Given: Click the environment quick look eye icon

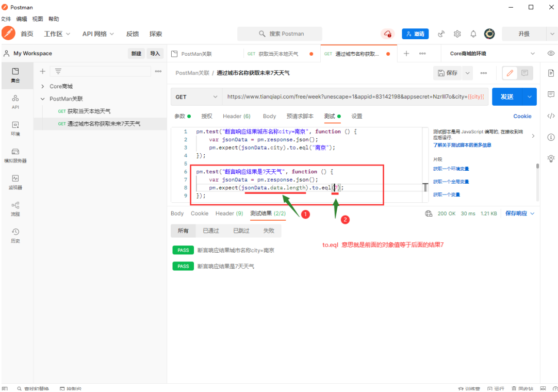Looking at the screenshot, I should (x=551, y=54).
